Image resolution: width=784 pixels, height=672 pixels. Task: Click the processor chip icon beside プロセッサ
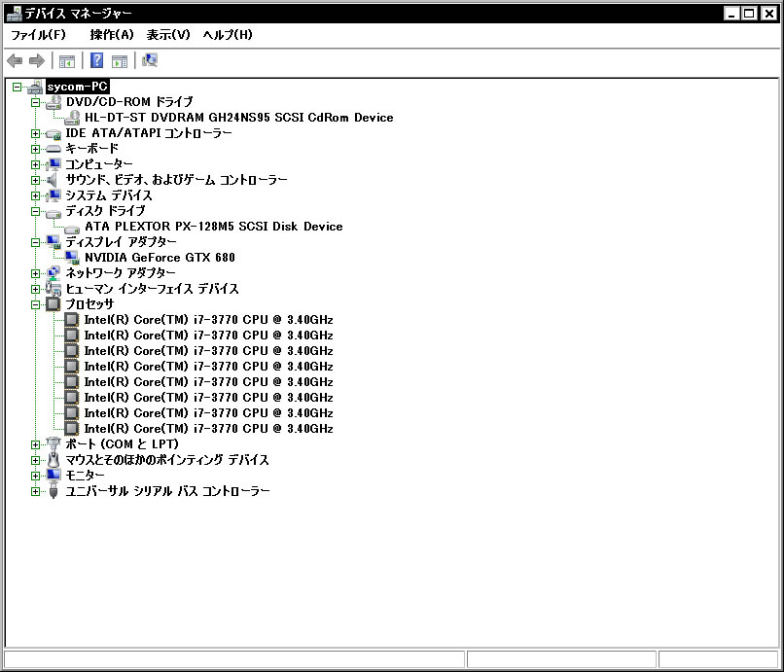pyautogui.click(x=53, y=304)
